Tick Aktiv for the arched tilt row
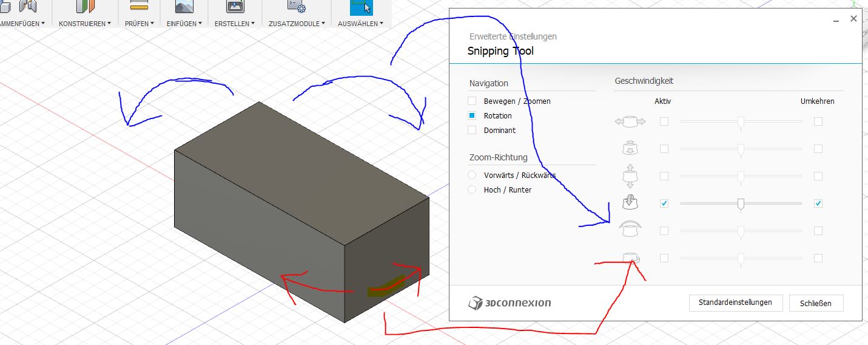868x345 pixels. coord(664,231)
